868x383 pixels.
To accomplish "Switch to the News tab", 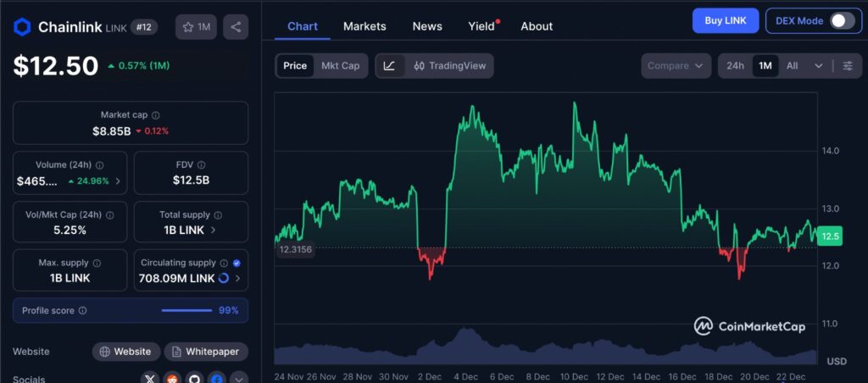I will pos(427,26).
